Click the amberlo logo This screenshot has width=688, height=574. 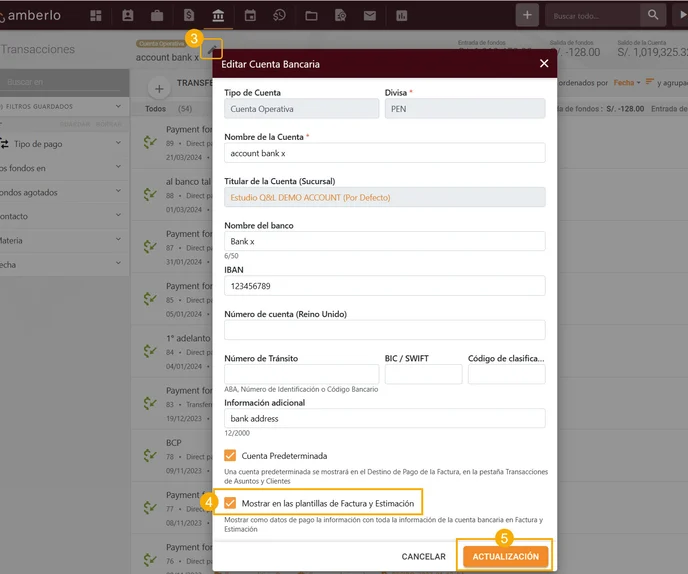(x=31, y=15)
